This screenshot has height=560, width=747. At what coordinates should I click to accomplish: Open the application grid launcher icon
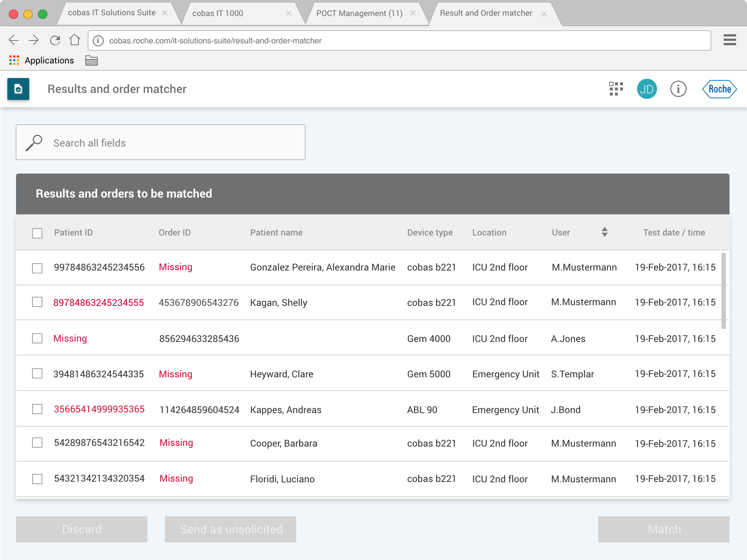(616, 89)
